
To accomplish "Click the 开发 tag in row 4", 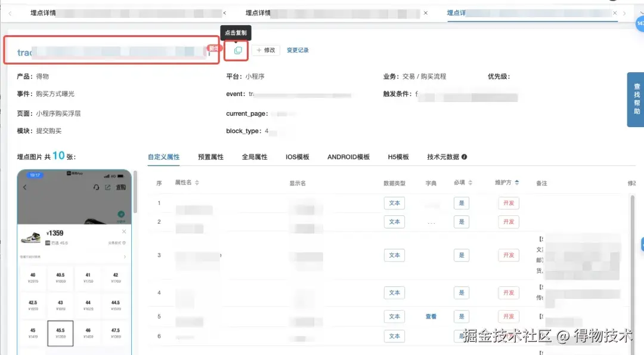I will (x=509, y=292).
